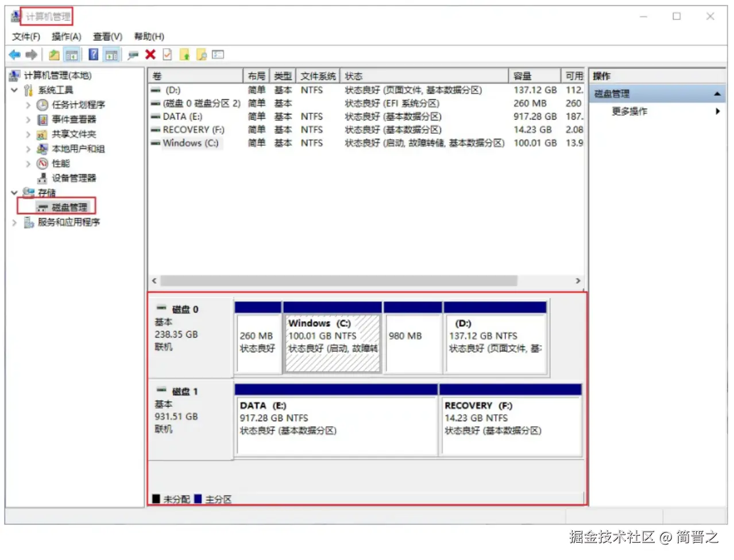Click the 磁盘 1 disk label panel

tap(191, 419)
